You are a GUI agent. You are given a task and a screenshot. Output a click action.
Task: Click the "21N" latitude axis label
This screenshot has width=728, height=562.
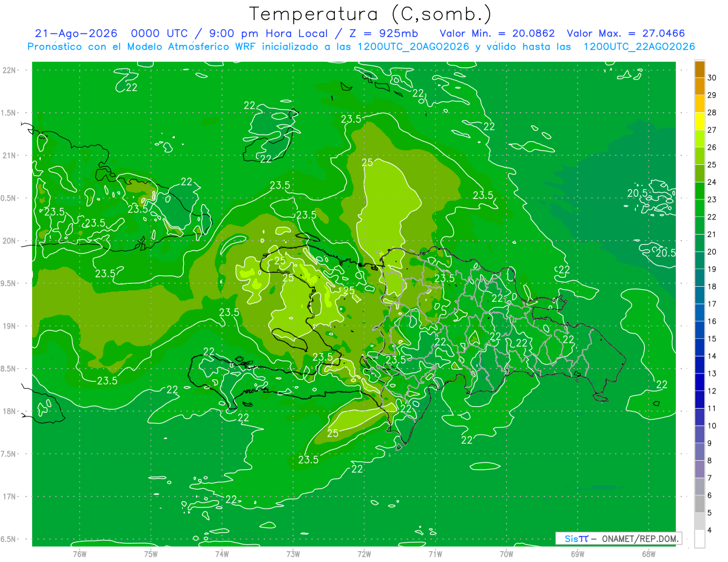[9, 156]
